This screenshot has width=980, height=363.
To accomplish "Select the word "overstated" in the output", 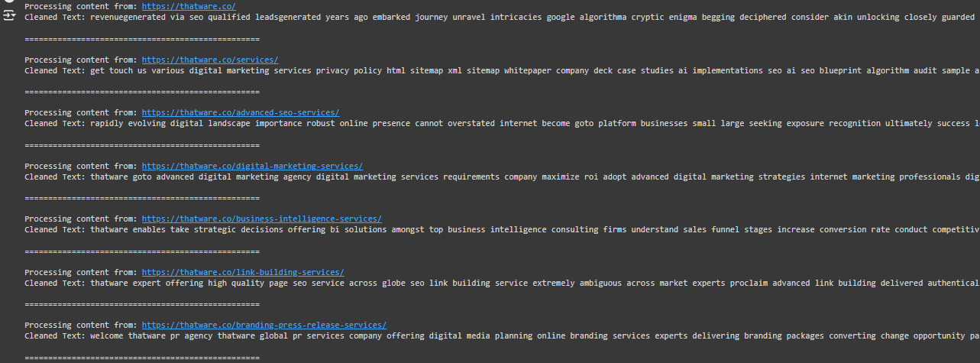I will click(471, 123).
